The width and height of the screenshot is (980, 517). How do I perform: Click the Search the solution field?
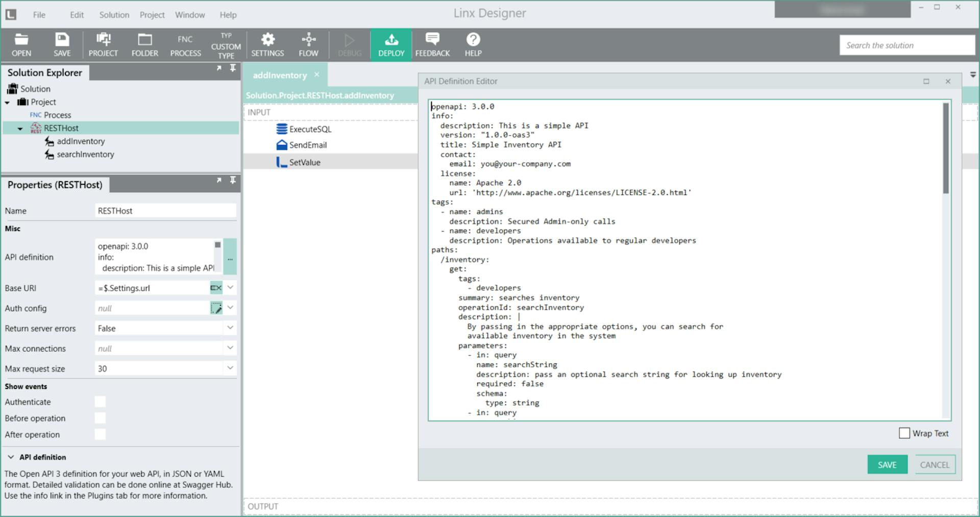point(907,45)
